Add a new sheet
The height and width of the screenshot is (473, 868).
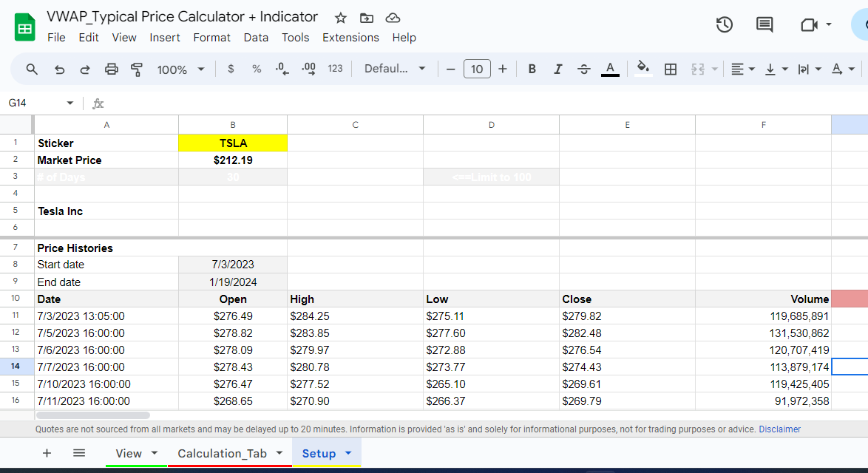(x=47, y=453)
